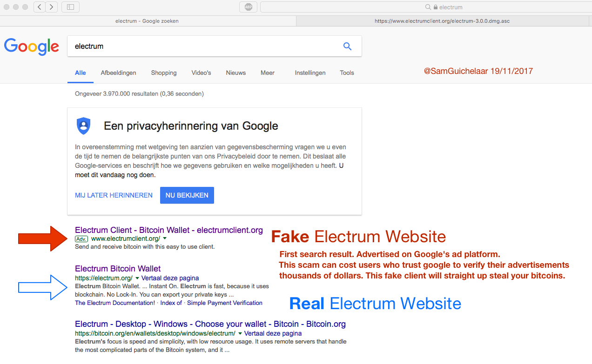Open the Simple Payment Verification link
Image resolution: width=592 pixels, height=364 pixels.
(225, 303)
